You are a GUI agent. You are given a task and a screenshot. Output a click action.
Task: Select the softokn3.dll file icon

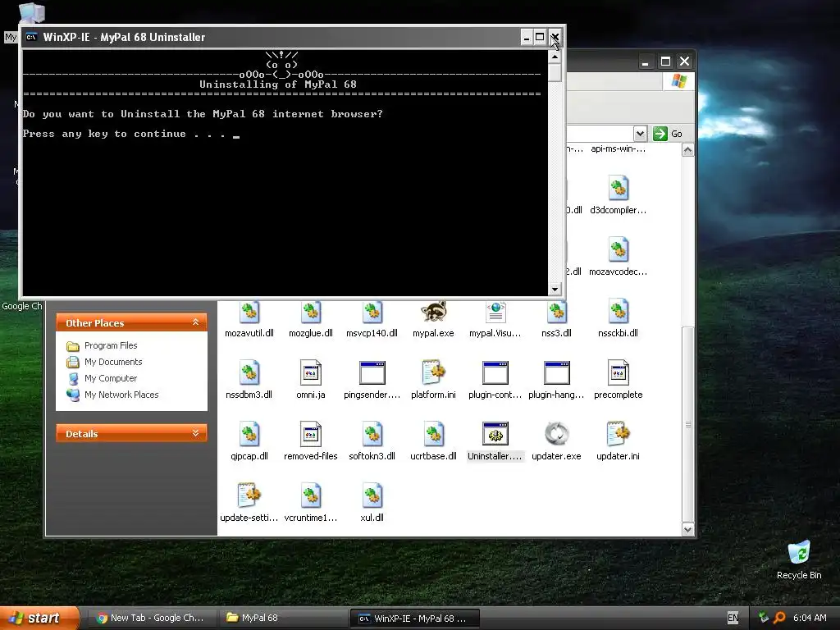372,434
